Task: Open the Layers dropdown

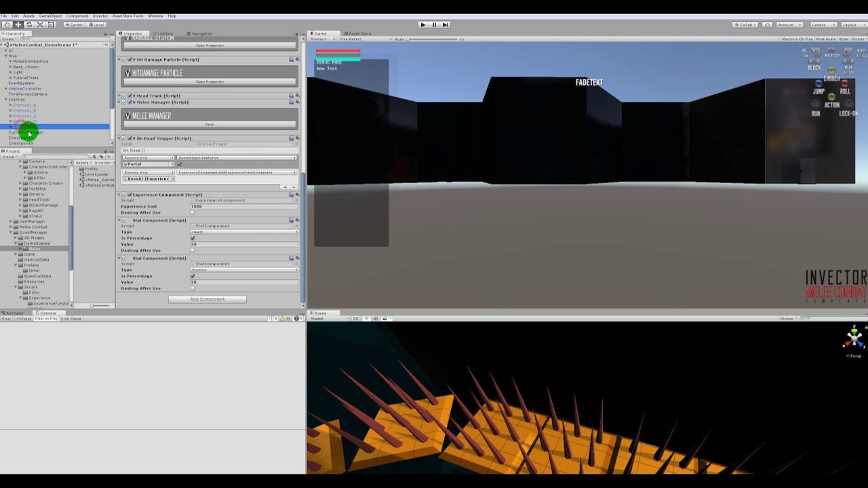Action: (821, 24)
